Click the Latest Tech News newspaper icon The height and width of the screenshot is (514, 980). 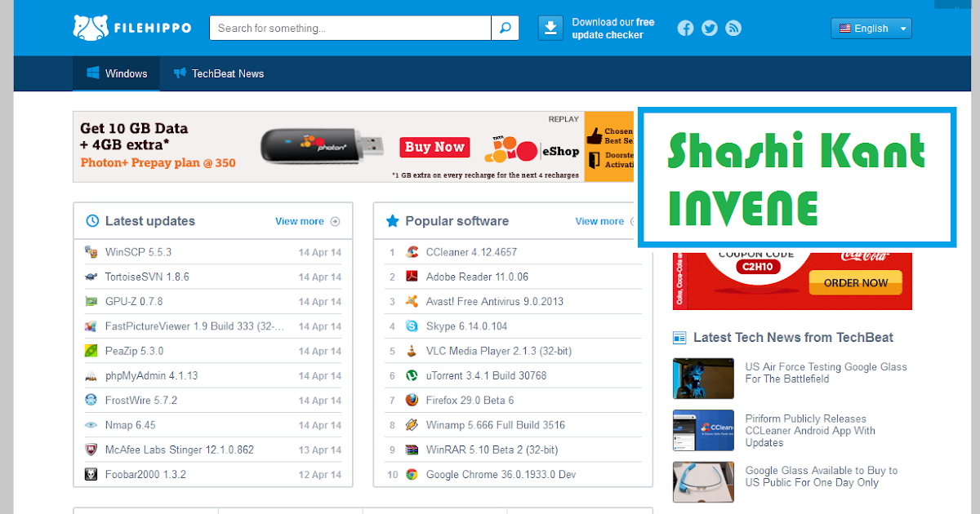[x=679, y=338]
